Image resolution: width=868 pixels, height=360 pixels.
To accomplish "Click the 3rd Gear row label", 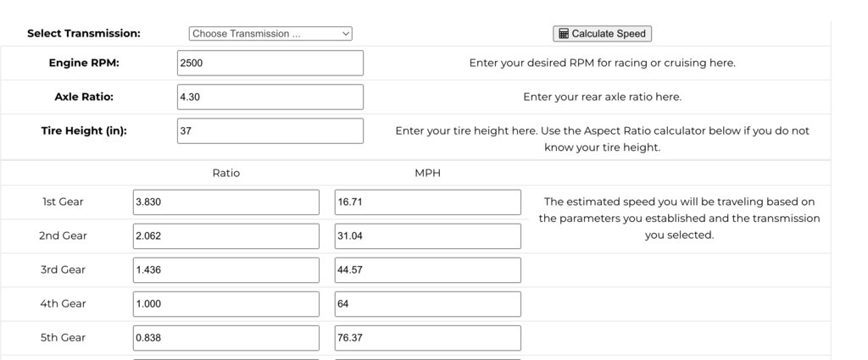I will point(63,270).
